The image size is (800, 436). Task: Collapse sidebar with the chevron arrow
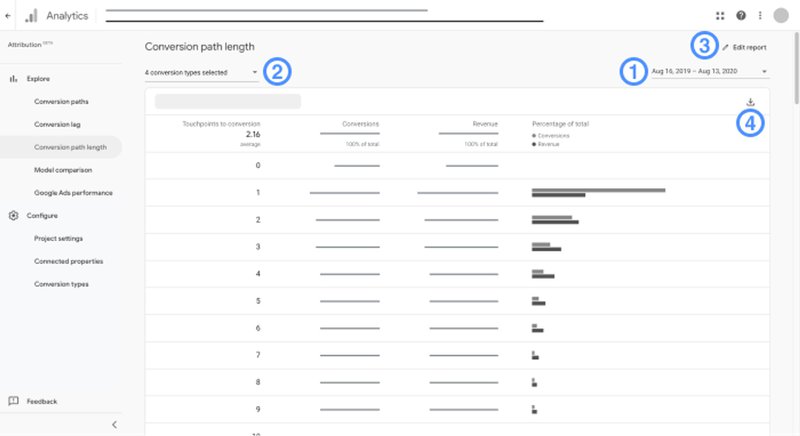coord(114,424)
